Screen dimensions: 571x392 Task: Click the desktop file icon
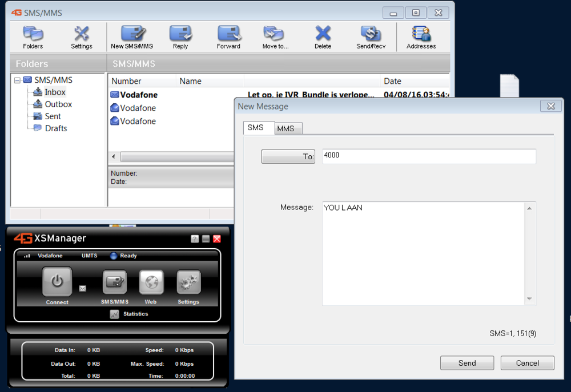click(509, 86)
